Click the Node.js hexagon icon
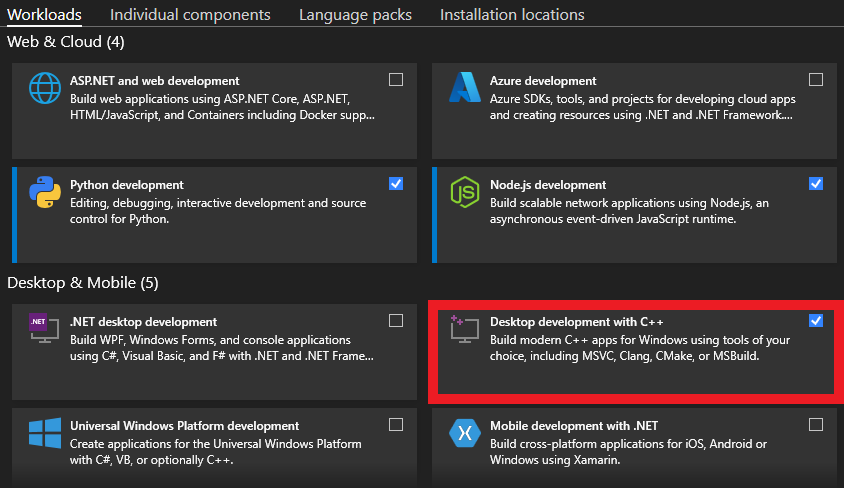The height and width of the screenshot is (488, 844). (465, 192)
